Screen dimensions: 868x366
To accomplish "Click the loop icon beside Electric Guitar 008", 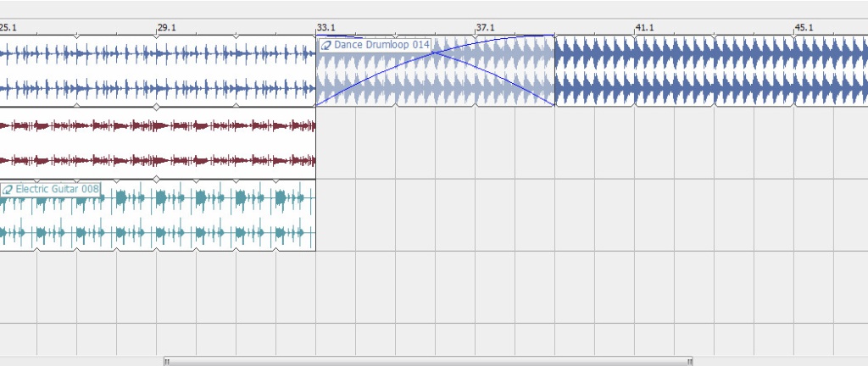I will click(7, 190).
